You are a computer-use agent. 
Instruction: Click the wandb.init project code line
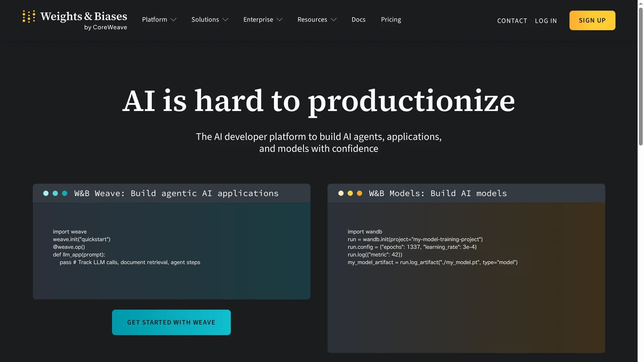tap(415, 239)
